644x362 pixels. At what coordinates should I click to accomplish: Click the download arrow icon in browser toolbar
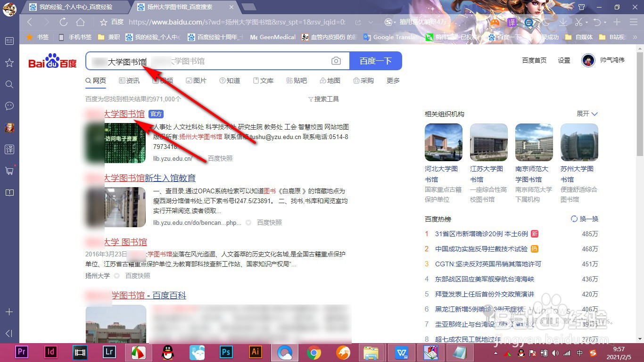click(563, 22)
